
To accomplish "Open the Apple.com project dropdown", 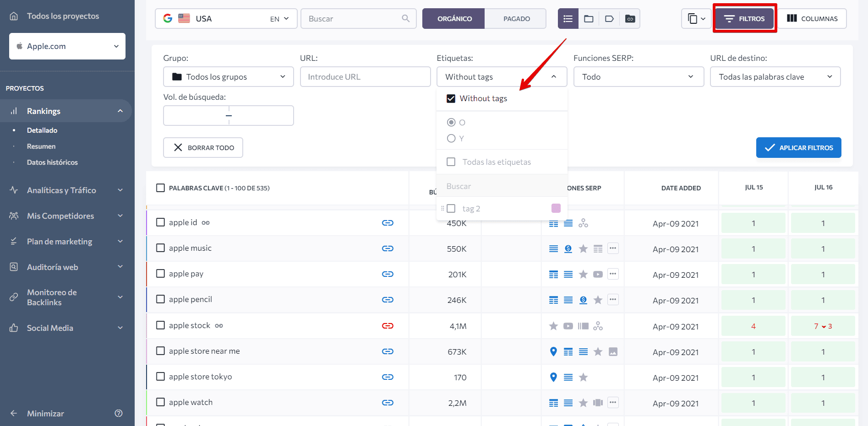I will pos(67,46).
